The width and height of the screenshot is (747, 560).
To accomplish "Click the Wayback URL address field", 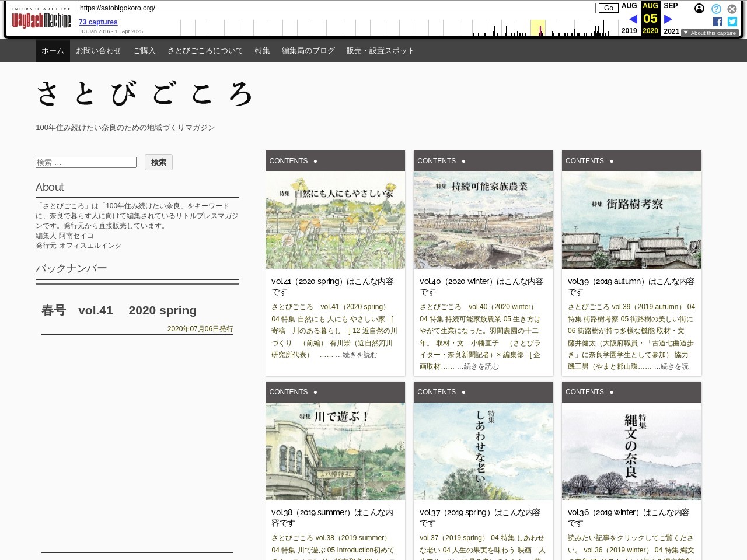I will click(x=337, y=8).
